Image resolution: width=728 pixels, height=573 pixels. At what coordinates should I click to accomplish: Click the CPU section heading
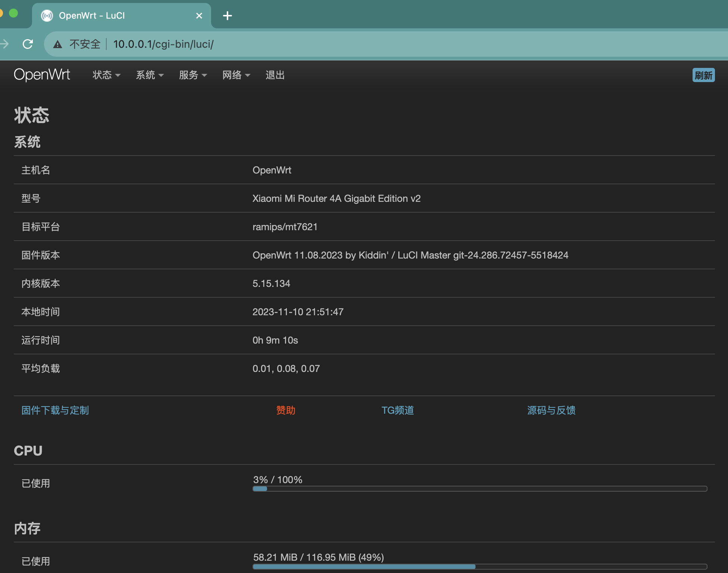[28, 451]
